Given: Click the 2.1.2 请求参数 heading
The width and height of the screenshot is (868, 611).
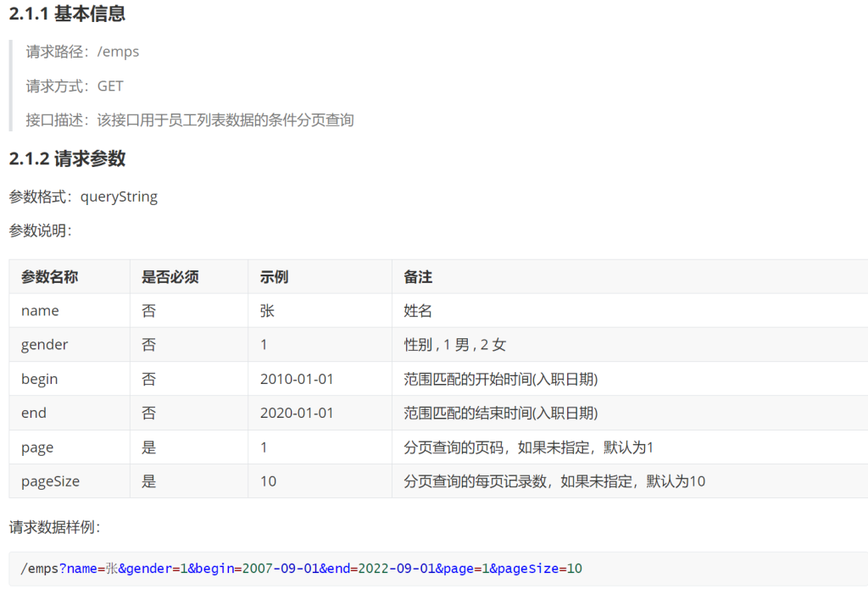Looking at the screenshot, I should (x=68, y=158).
